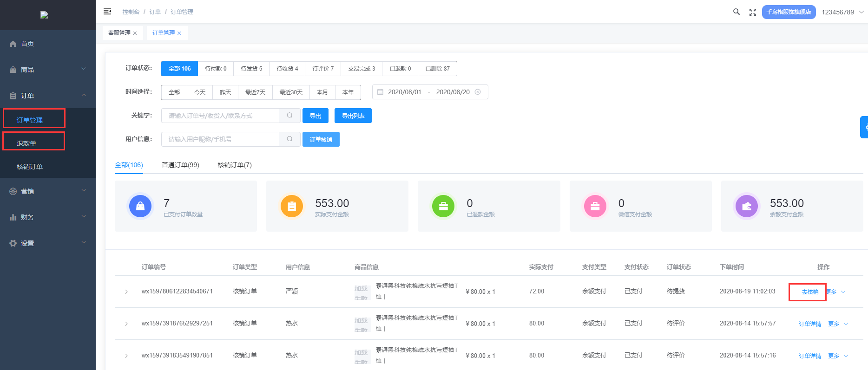Clear the date range with the circle-X icon
This screenshot has height=370, width=868.
(x=478, y=92)
